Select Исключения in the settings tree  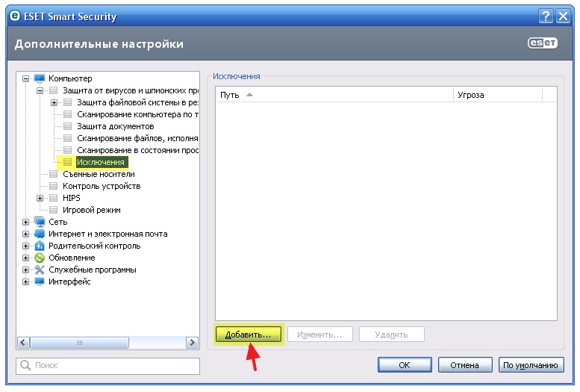[101, 162]
